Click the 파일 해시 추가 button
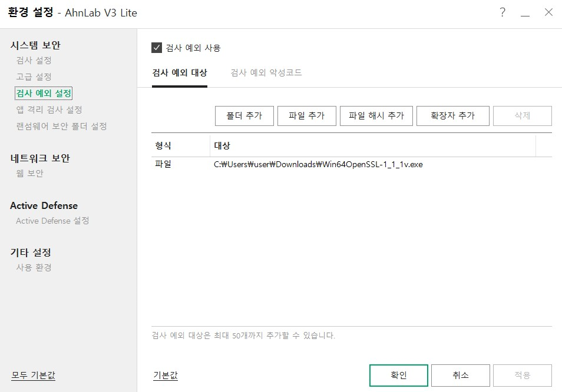 (376, 115)
